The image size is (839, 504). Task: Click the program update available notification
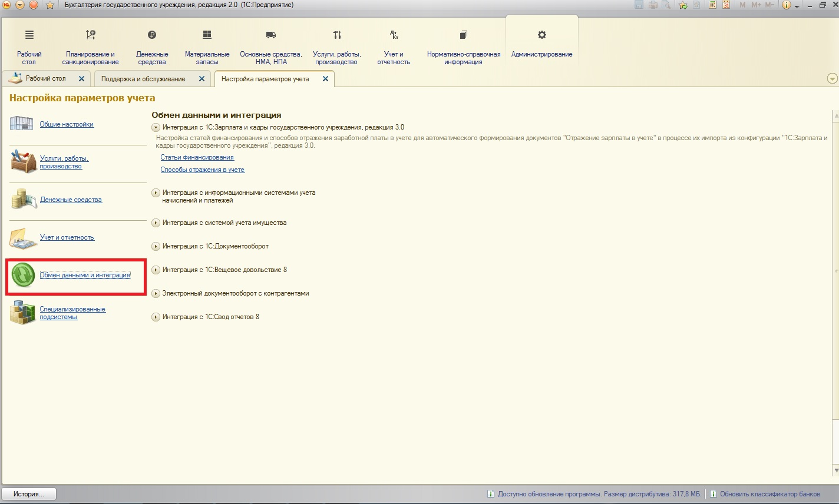click(594, 494)
